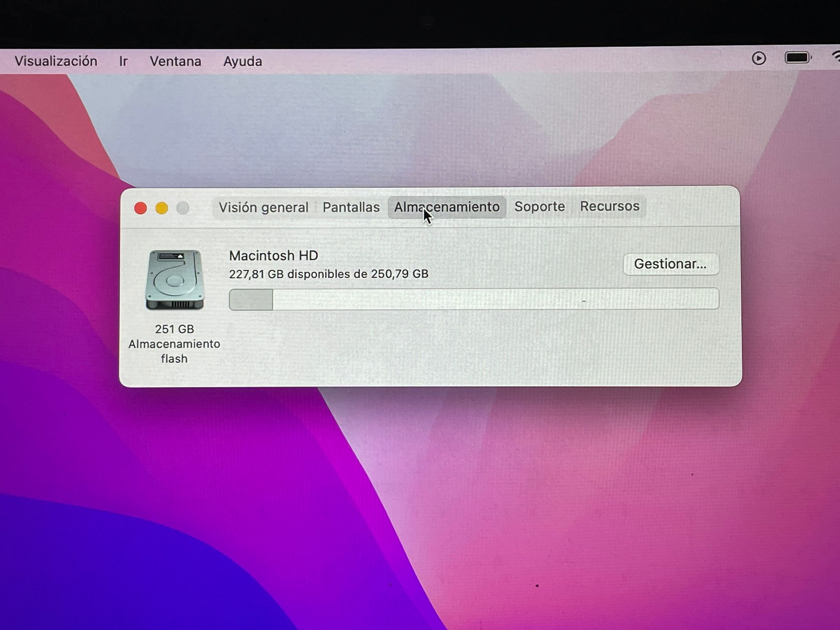Viewport: 840px width, 630px height.
Task: Click the free space area of storage bar
Action: click(492, 299)
